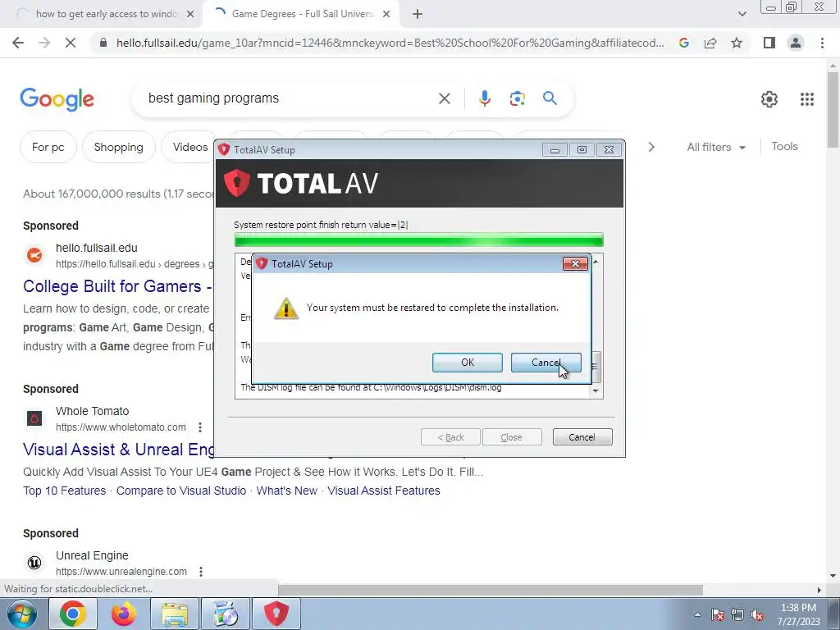Screen dimensions: 840x630
Task: Click the Google icon in address bar
Action: (x=683, y=43)
